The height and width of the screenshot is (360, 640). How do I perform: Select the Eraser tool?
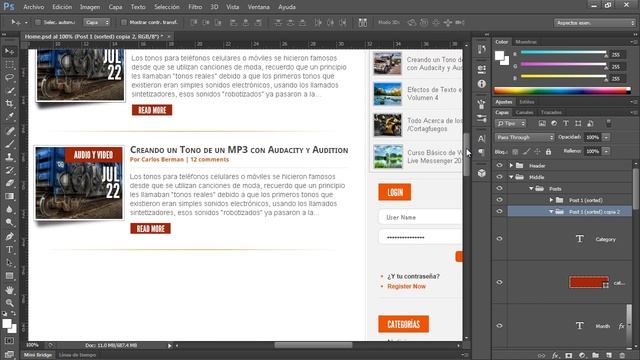coord(9,183)
